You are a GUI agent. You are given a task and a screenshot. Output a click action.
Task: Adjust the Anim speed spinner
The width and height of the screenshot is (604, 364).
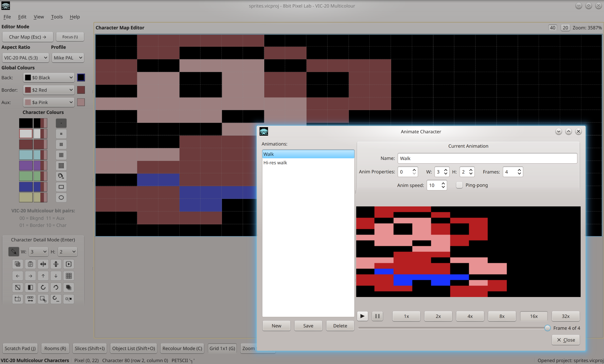[437, 185]
